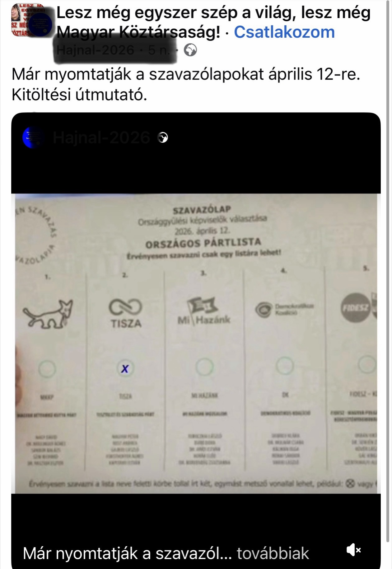Select the marked X circle under TISZA
The width and height of the screenshot is (392, 569).
[125, 369]
